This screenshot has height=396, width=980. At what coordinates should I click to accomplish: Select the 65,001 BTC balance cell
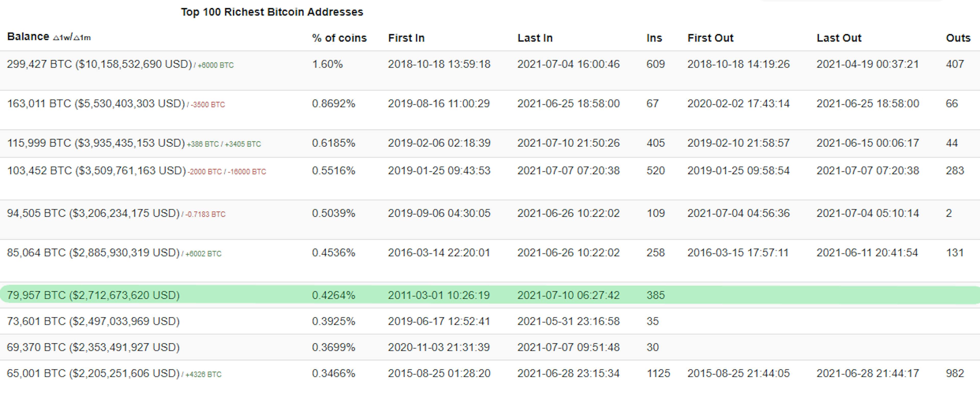tap(93, 373)
